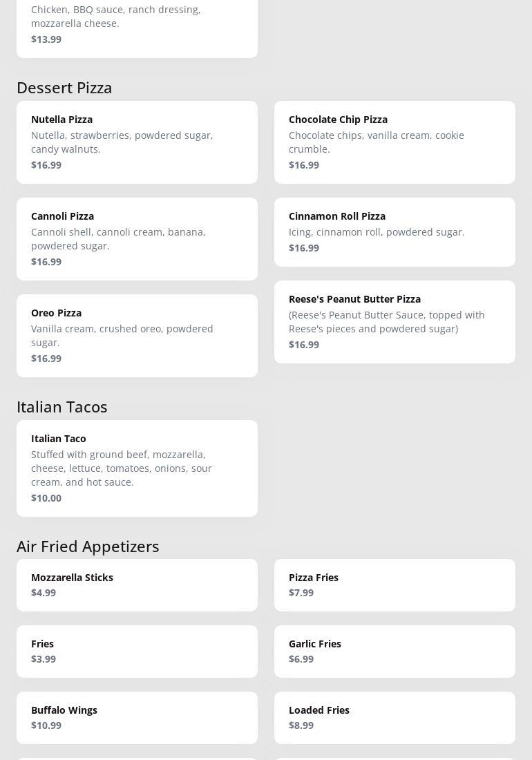Choose the Cannoli Pizza item
The height and width of the screenshot is (760, 532).
click(137, 238)
